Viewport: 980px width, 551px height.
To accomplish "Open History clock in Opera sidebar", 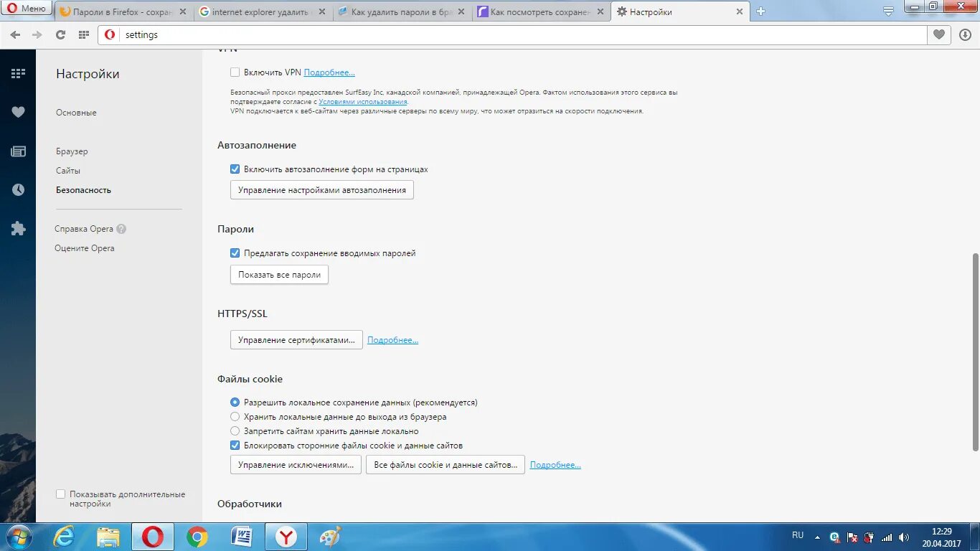I will point(18,189).
